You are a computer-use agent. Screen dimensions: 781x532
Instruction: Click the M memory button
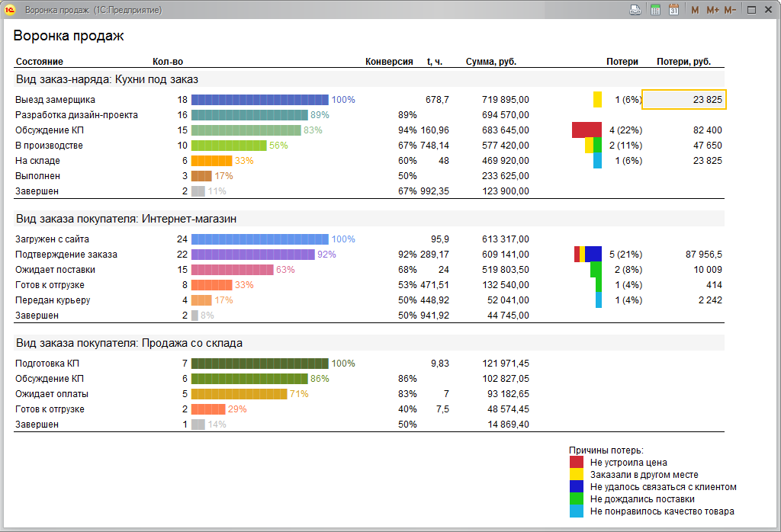(x=695, y=10)
